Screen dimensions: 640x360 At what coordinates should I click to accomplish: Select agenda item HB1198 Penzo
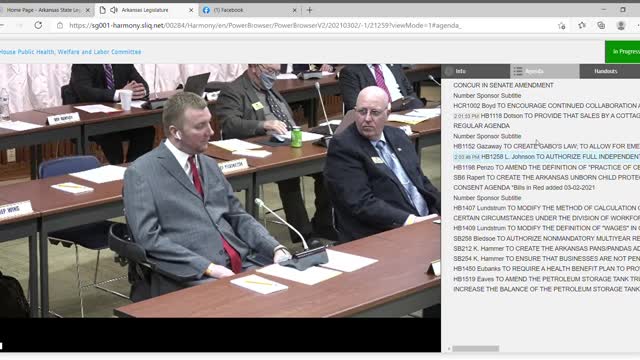pos(547,167)
